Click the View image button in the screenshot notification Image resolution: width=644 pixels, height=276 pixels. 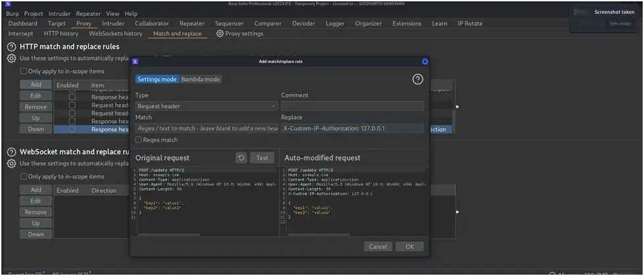pyautogui.click(x=620, y=24)
